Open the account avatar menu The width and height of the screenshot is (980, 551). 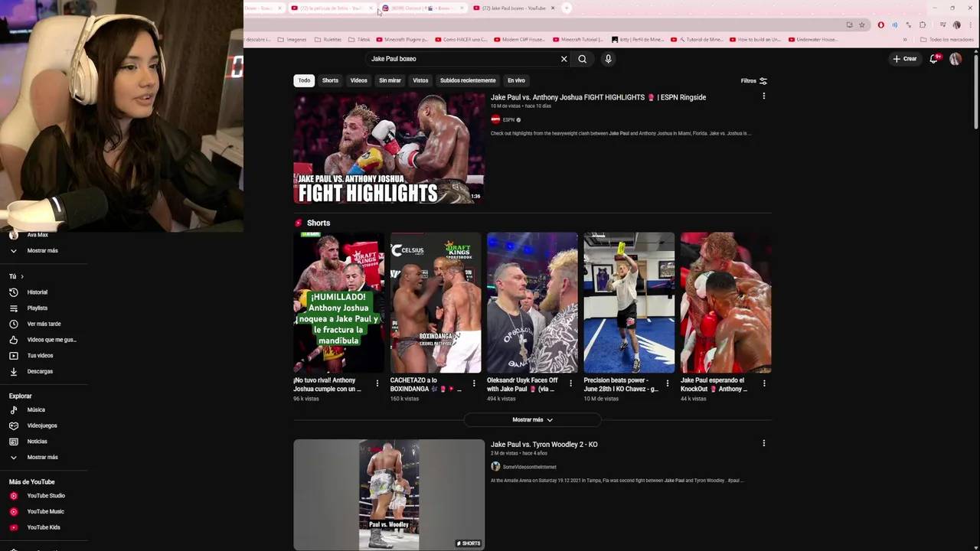(955, 59)
